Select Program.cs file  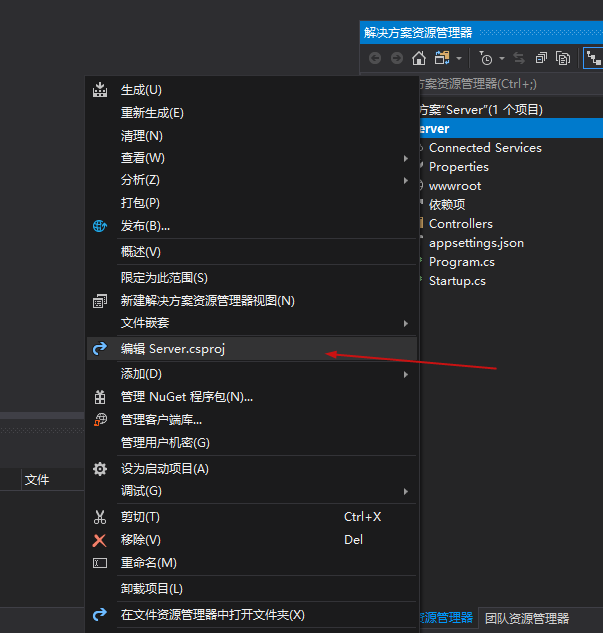click(x=462, y=262)
